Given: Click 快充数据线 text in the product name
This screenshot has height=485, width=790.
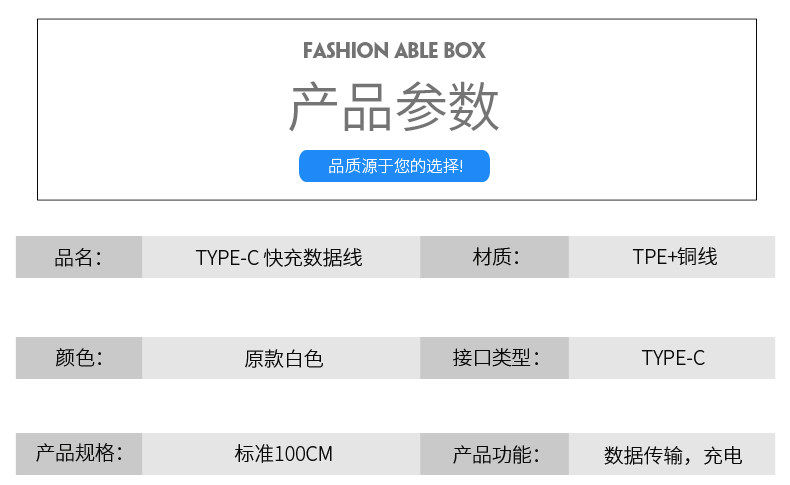Looking at the screenshot, I should [312, 258].
